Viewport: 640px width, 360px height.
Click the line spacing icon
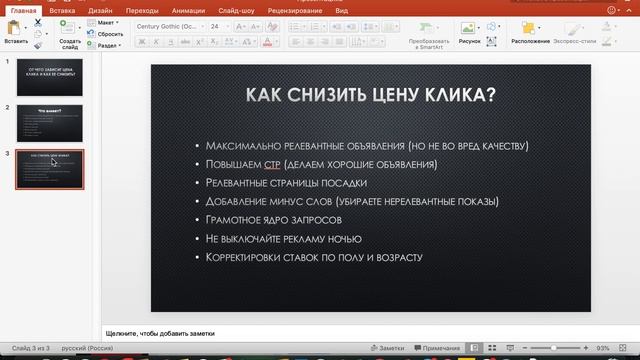coord(368,27)
